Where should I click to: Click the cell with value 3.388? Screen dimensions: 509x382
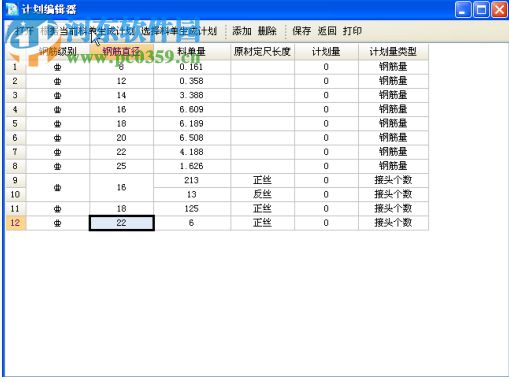[x=192, y=95]
